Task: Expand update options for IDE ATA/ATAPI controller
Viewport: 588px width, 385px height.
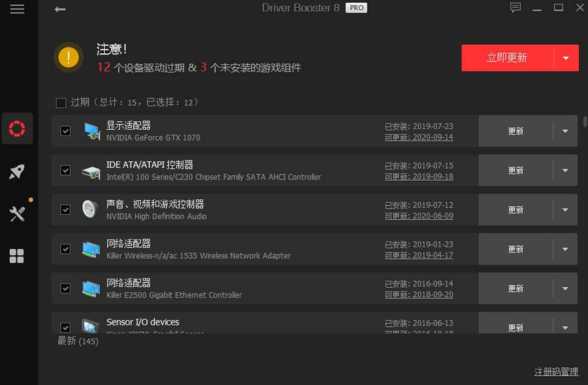Action: point(565,171)
